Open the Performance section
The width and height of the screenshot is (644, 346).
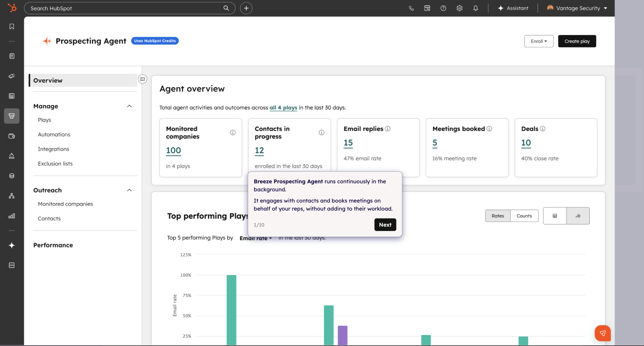pyautogui.click(x=53, y=245)
